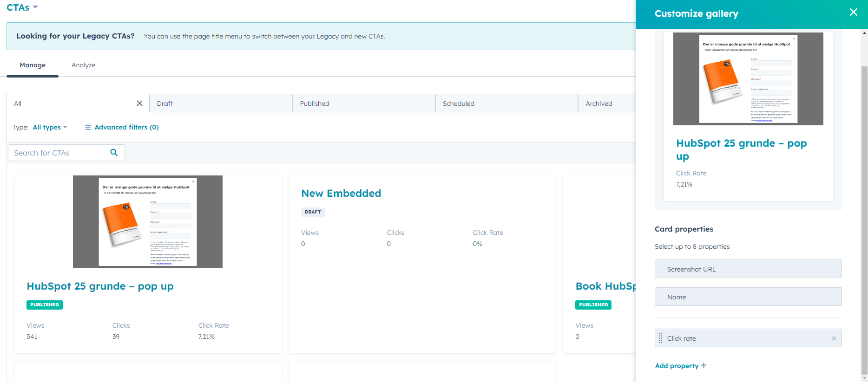
Task: Grab the Click rate drag handle
Action: click(660, 338)
